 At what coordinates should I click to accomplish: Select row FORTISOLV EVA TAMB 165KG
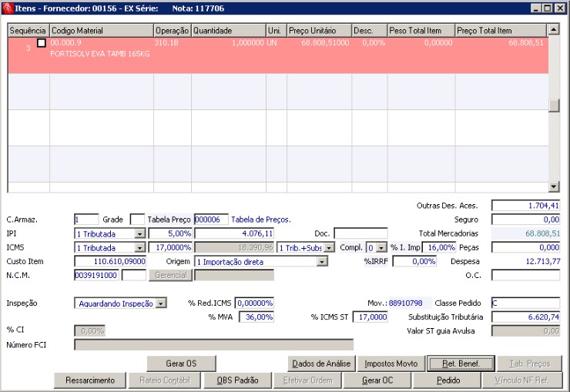[278, 55]
